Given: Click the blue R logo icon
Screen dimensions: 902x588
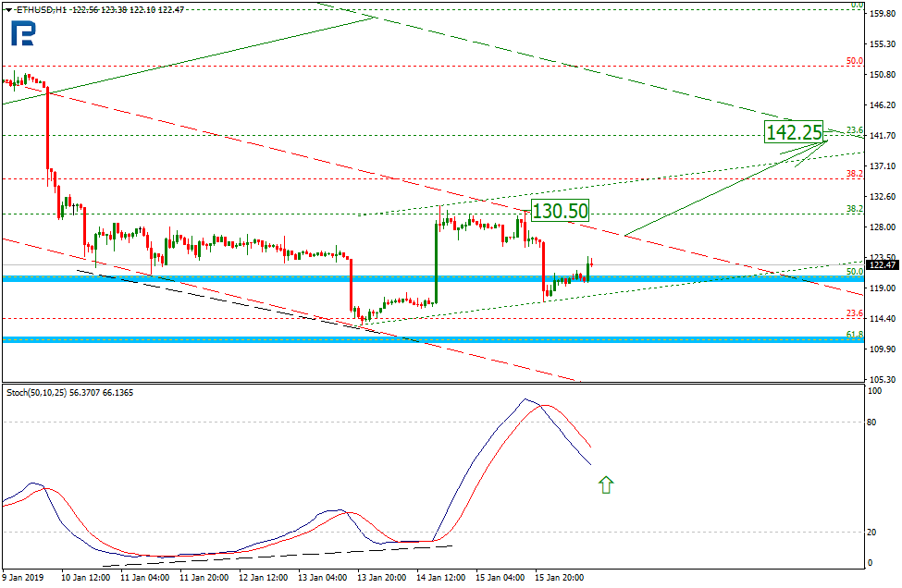Looking at the screenshot, I should click(23, 33).
